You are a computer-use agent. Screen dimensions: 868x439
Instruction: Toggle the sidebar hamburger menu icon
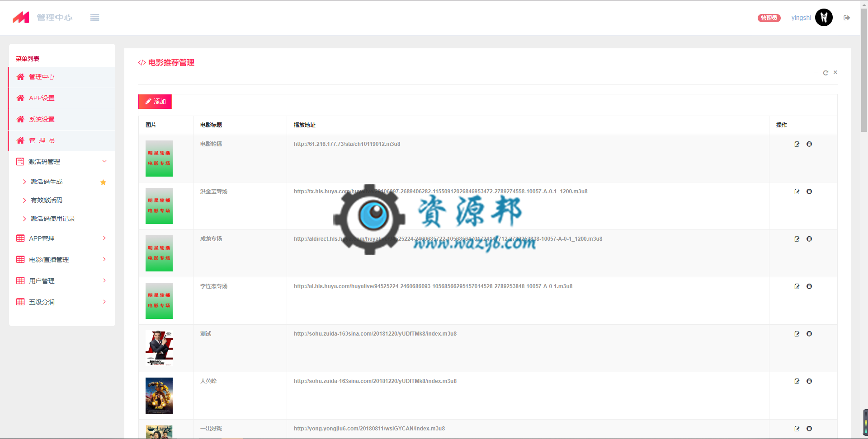point(94,18)
